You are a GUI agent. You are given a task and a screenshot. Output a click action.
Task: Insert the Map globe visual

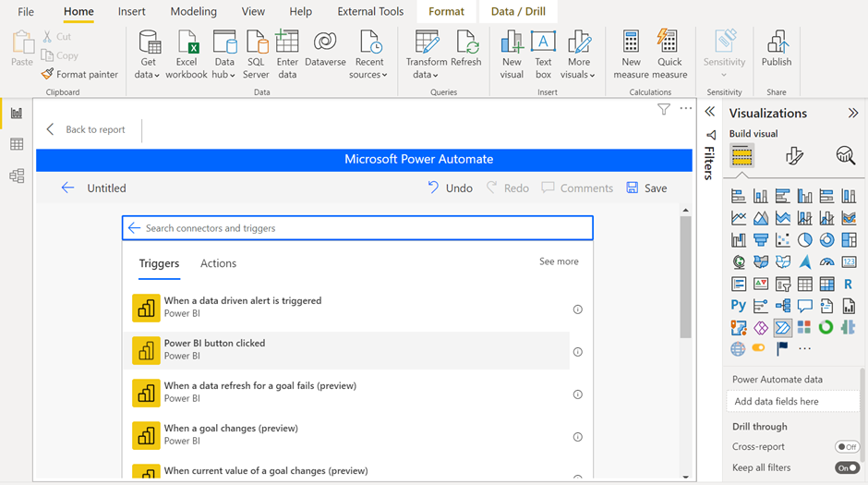738,261
